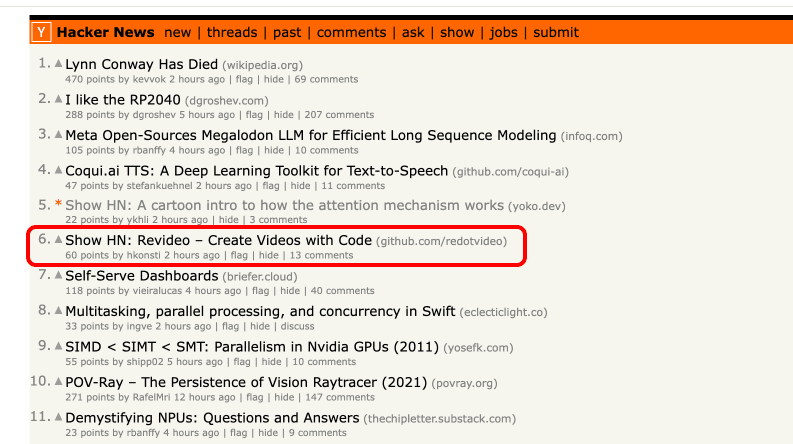This screenshot has width=793, height=444.
Task: Open the threads page in header
Action: point(232,32)
